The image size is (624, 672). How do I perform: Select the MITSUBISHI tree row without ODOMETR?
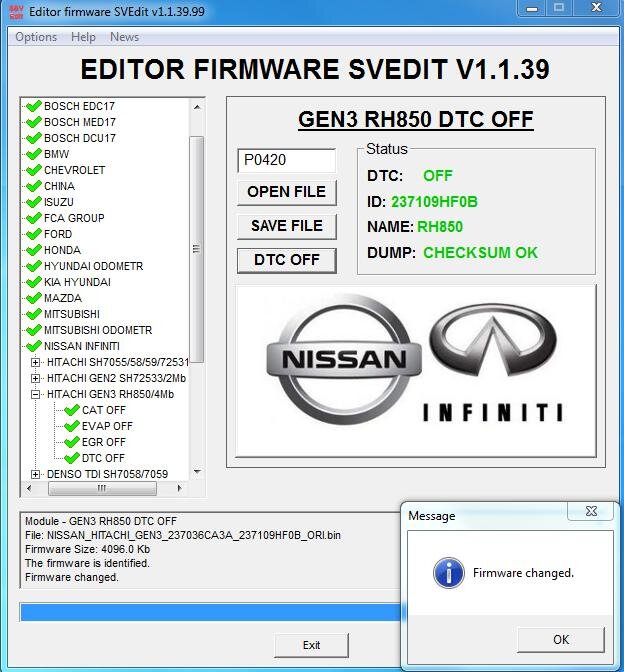tap(72, 314)
